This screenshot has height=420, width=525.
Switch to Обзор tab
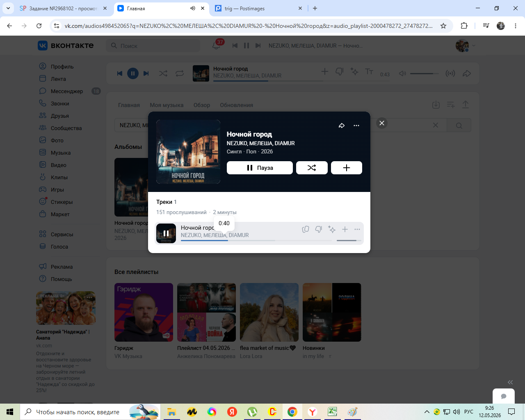pyautogui.click(x=202, y=105)
